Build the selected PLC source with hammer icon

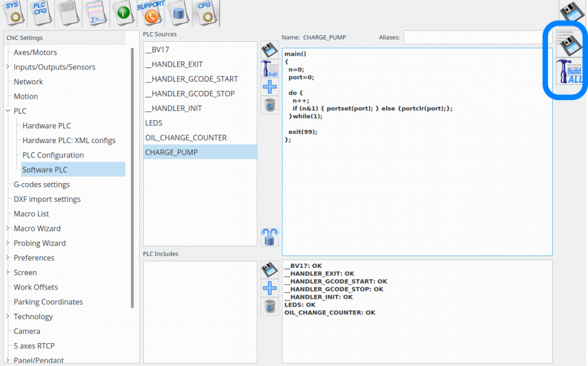pos(269,69)
